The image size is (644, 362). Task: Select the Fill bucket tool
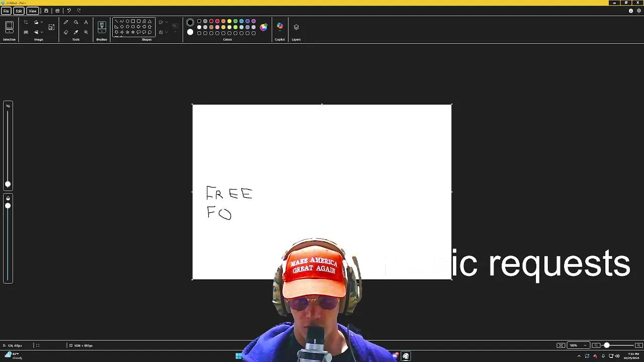click(76, 22)
